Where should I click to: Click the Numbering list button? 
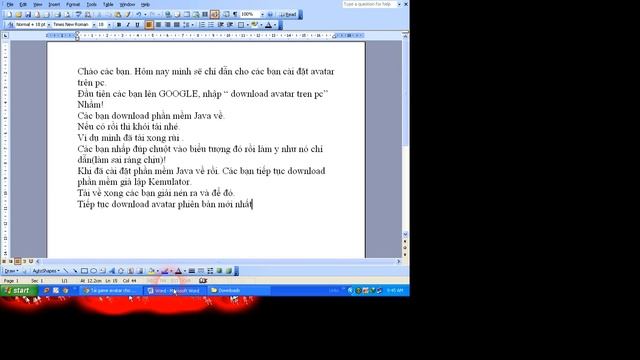[x=202, y=25]
